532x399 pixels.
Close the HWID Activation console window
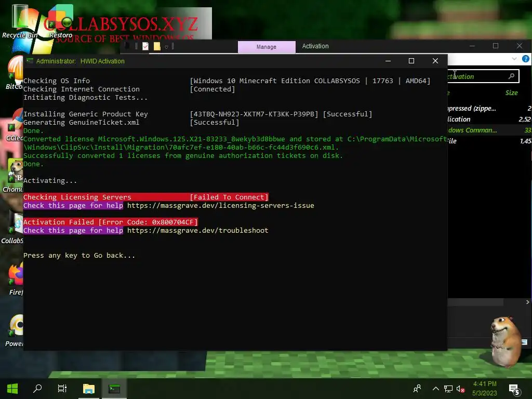[435, 61]
